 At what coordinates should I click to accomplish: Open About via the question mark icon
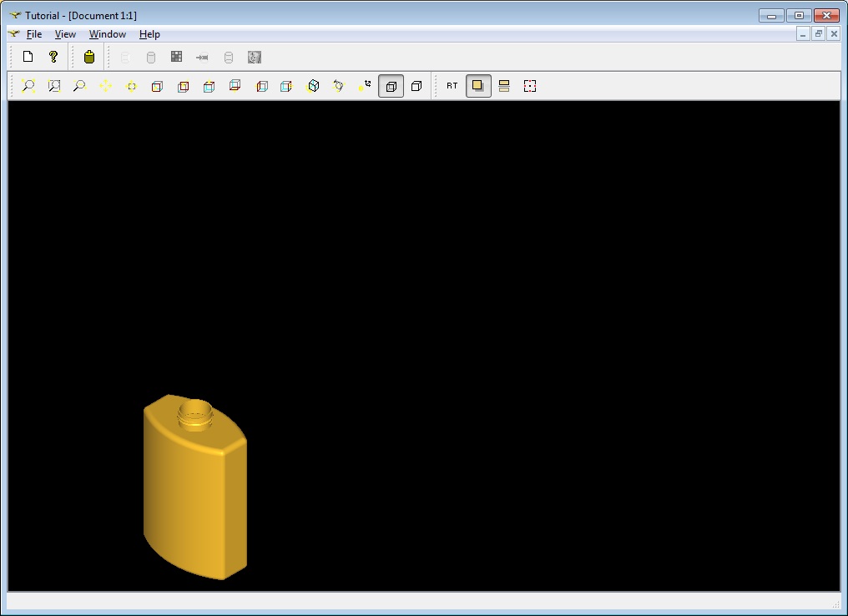(x=53, y=57)
